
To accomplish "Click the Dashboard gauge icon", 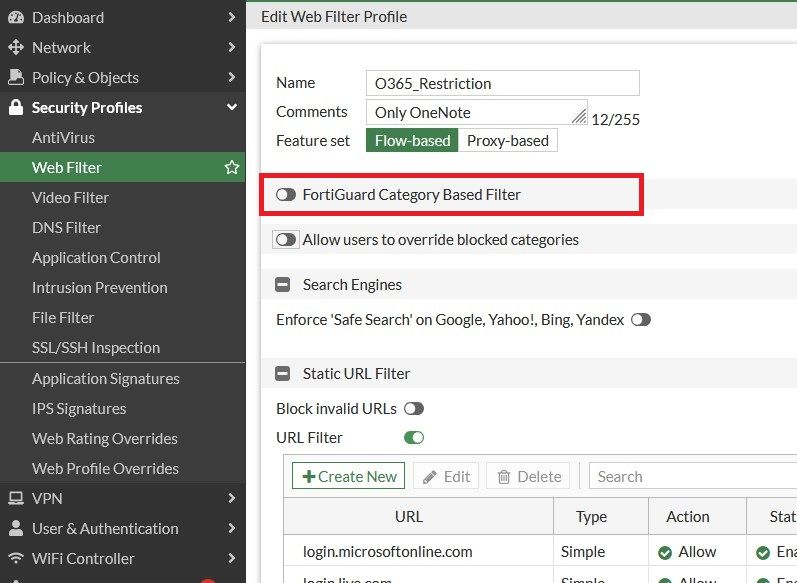I will click(x=16, y=17).
